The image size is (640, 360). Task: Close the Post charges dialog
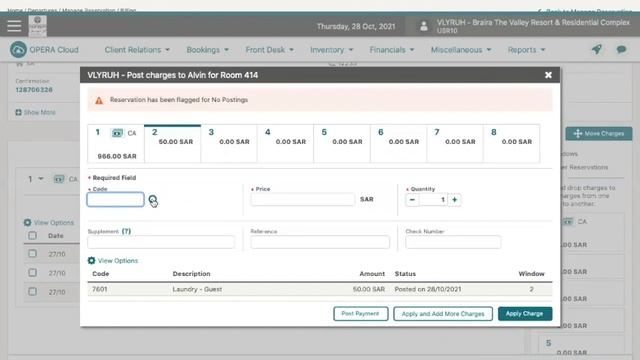click(x=548, y=75)
